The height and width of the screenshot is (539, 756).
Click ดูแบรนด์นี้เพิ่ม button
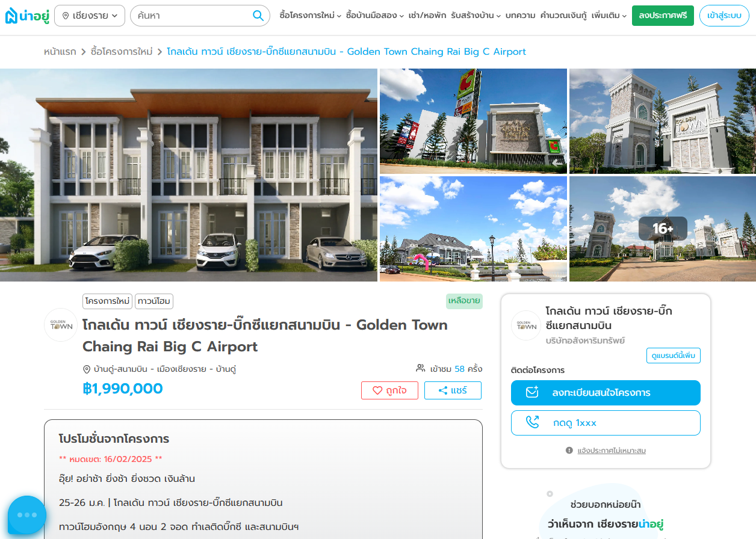click(674, 356)
